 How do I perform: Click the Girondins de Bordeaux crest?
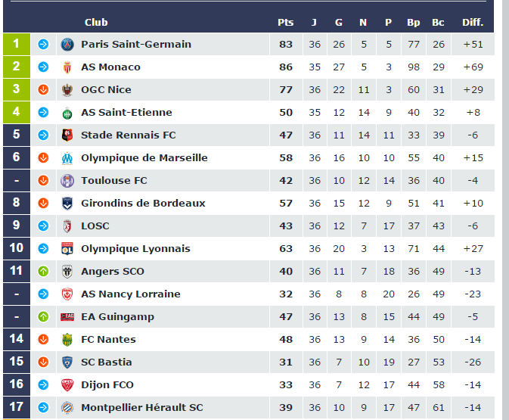tap(67, 204)
